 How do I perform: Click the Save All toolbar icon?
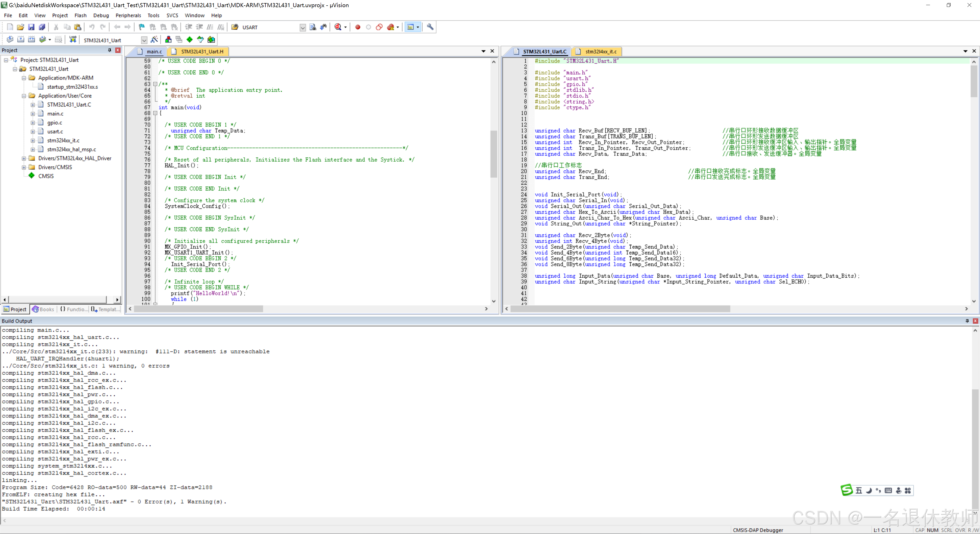click(x=42, y=27)
